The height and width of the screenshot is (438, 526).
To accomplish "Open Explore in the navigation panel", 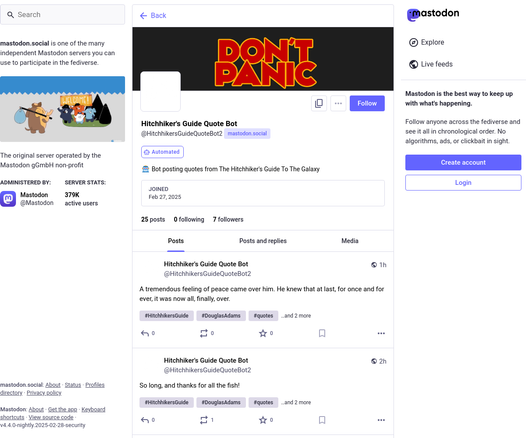I will point(427,42).
